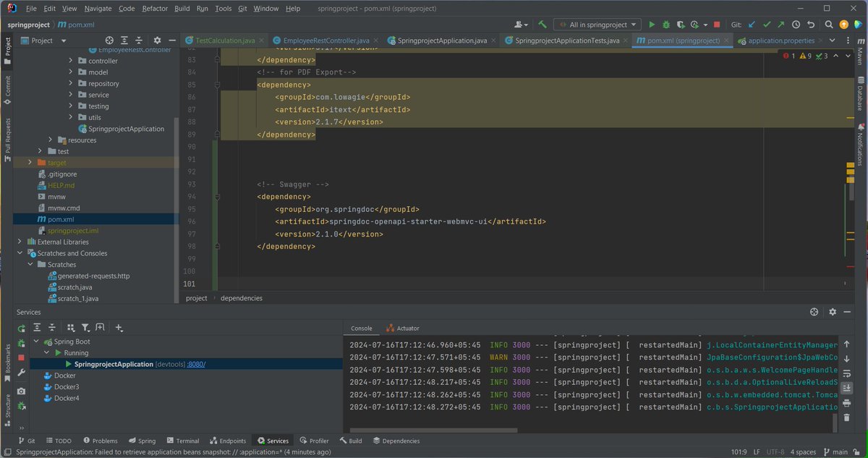868x458 pixels.
Task: Expand the repository folder
Action: [71, 83]
